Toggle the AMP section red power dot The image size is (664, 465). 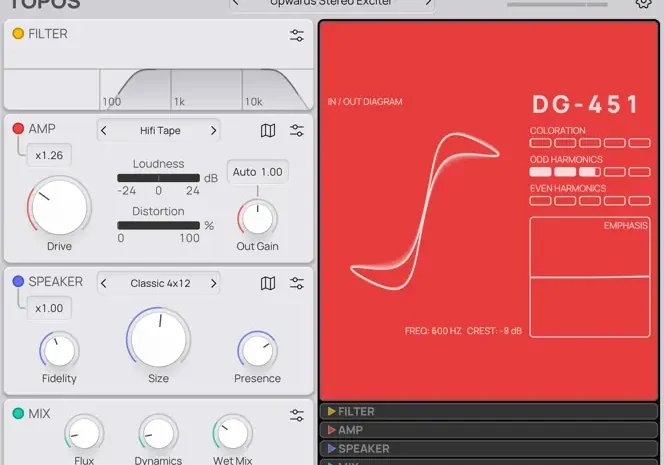coord(18,128)
